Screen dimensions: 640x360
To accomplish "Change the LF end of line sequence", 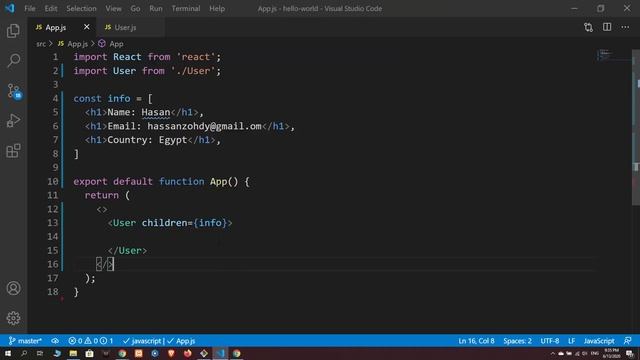I will [571, 341].
